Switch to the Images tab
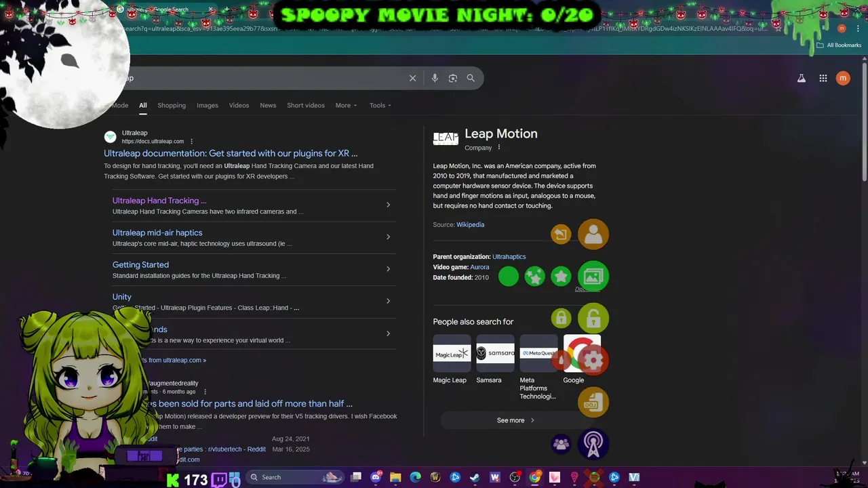Viewport: 868px width, 488px height. [x=208, y=105]
